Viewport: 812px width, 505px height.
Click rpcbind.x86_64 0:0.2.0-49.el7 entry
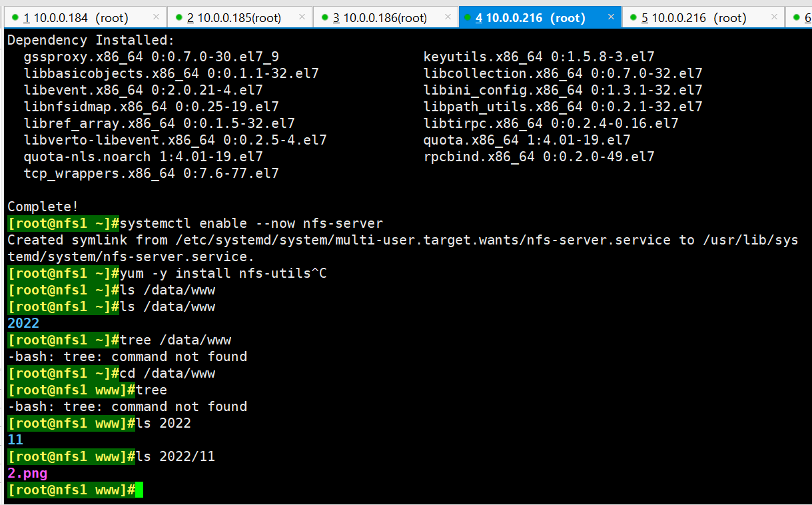[x=539, y=157]
